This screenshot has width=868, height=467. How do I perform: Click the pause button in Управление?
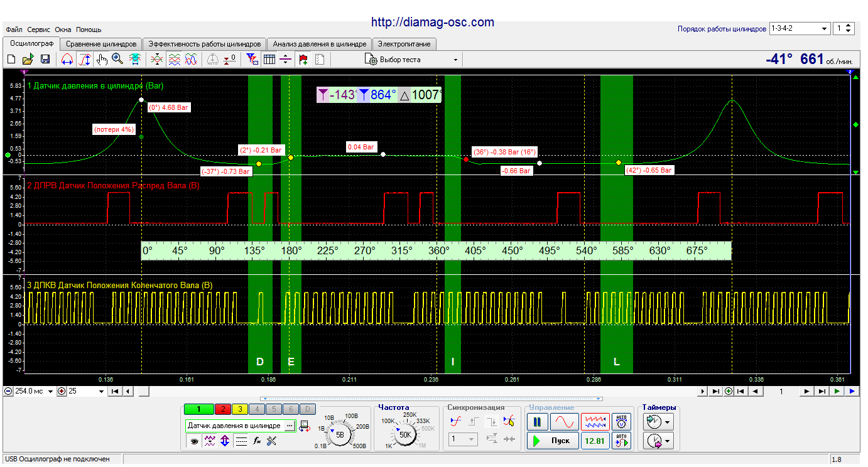(x=538, y=421)
